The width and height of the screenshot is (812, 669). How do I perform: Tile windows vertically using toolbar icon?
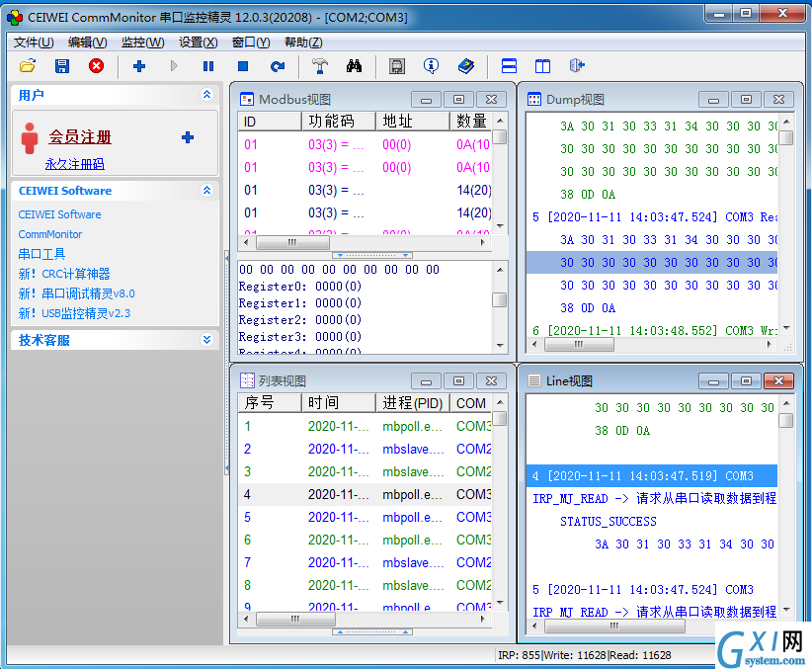click(542, 66)
